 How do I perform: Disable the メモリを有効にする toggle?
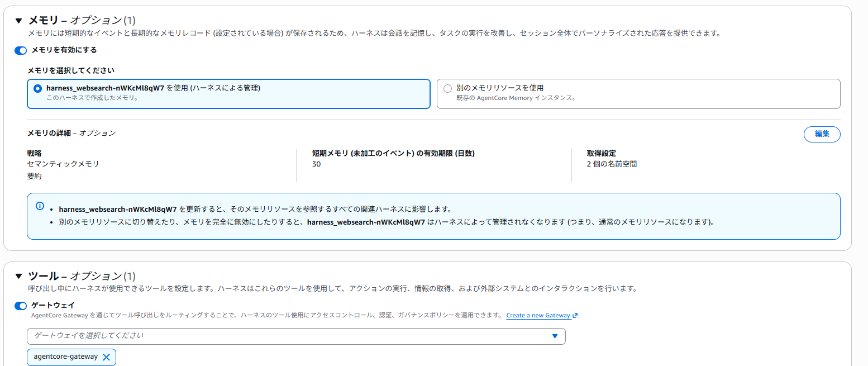21,50
